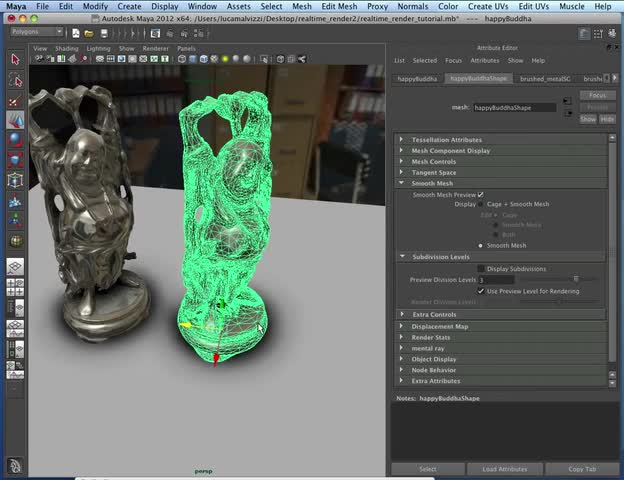Adjust the Preview Division Levels slider
The image size is (624, 480).
[575, 279]
